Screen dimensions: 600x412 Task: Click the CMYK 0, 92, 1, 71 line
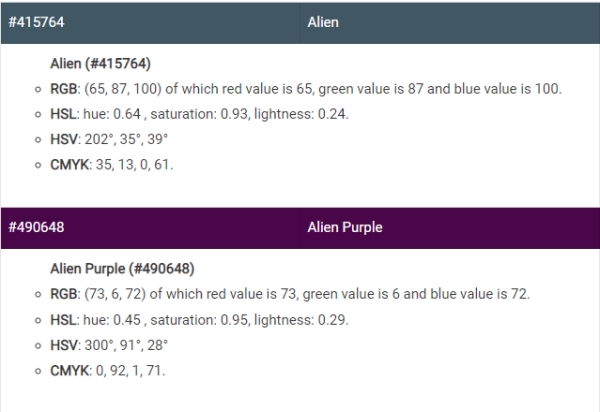point(108,370)
